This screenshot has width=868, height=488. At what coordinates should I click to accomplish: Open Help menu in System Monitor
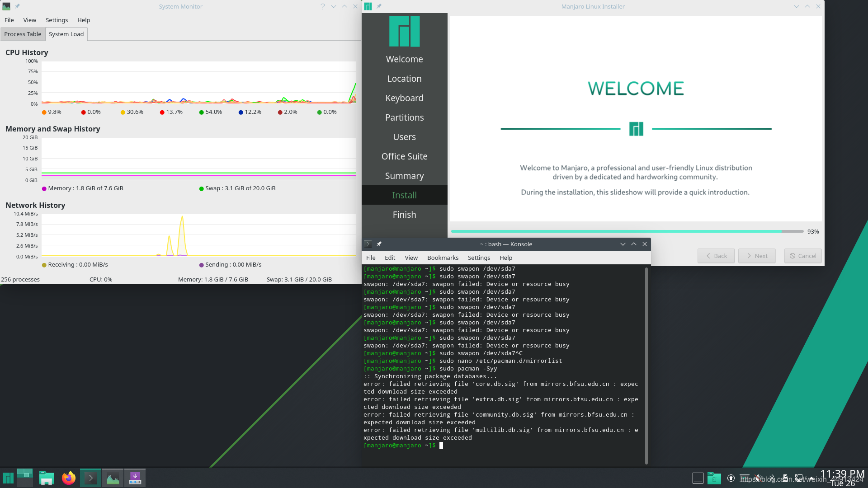pos(84,20)
